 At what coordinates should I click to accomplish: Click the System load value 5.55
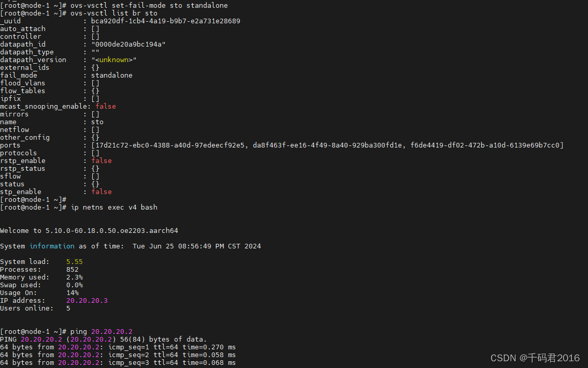pos(75,262)
